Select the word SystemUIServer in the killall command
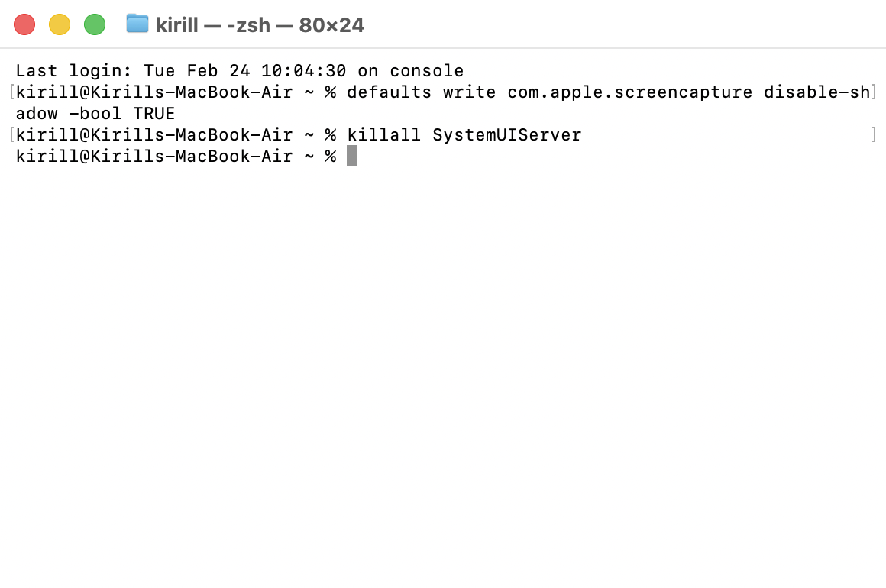This screenshot has height=588, width=886. 506,134
